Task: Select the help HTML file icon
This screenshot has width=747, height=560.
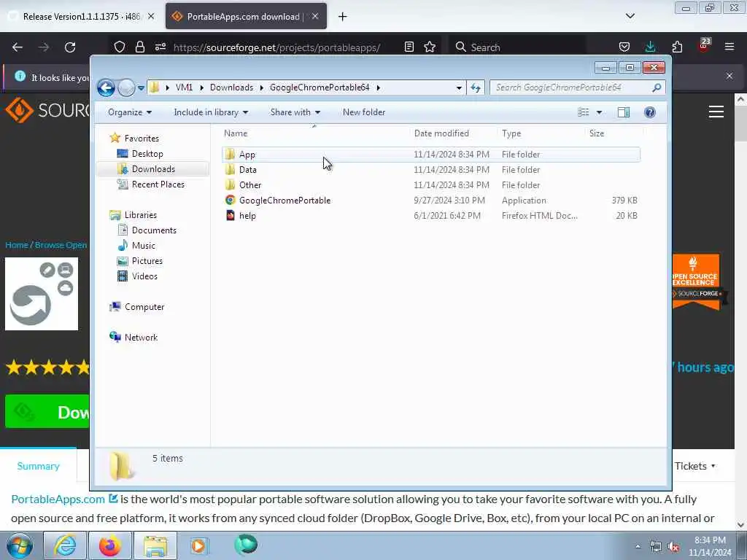Action: click(230, 216)
